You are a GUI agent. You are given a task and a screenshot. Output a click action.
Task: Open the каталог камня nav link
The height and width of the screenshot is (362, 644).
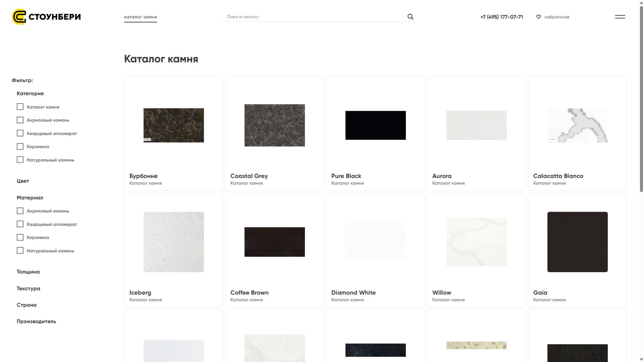click(x=140, y=17)
